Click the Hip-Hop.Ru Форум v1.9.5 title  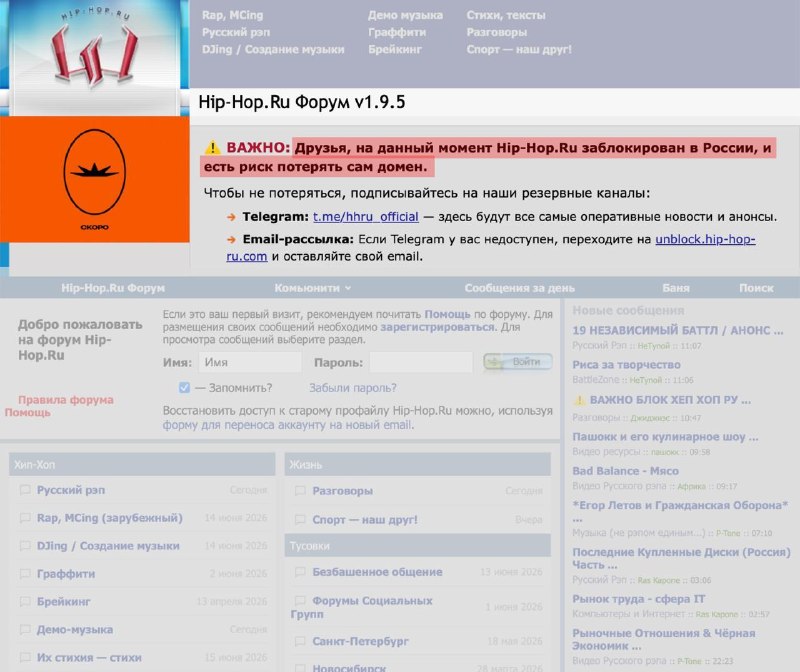pyautogui.click(x=302, y=102)
